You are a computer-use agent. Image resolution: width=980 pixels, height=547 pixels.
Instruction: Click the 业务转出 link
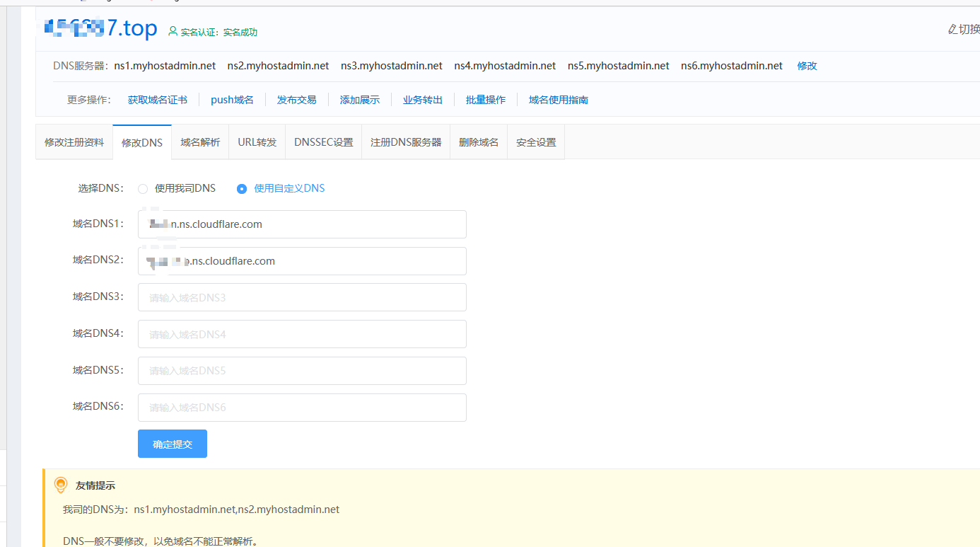(x=422, y=100)
